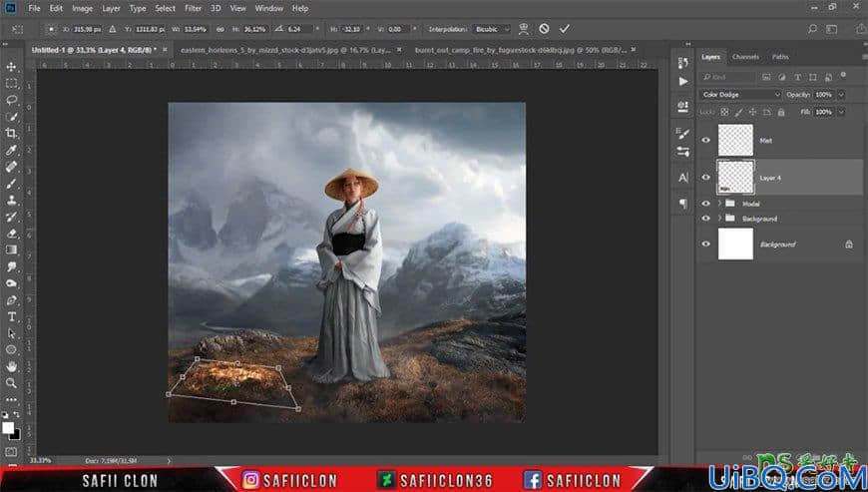Open the Actions panel play icon
This screenshot has height=492, width=868.
point(683,82)
